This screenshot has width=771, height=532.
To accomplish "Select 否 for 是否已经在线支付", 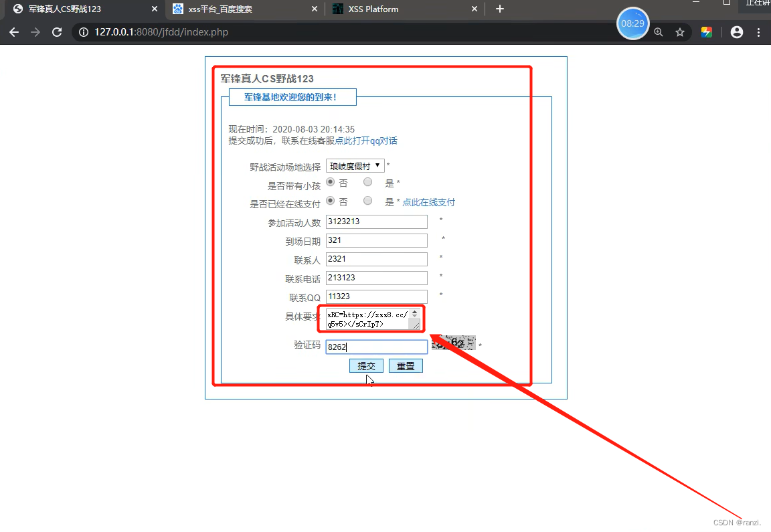I will (331, 201).
